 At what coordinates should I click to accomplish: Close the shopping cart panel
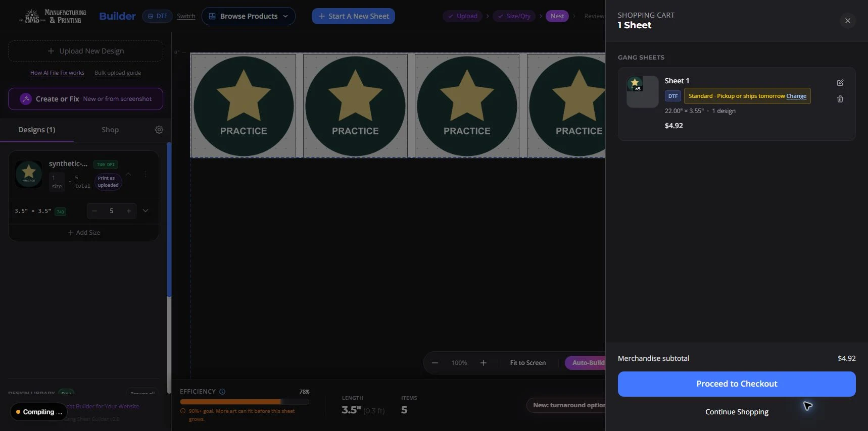point(847,21)
